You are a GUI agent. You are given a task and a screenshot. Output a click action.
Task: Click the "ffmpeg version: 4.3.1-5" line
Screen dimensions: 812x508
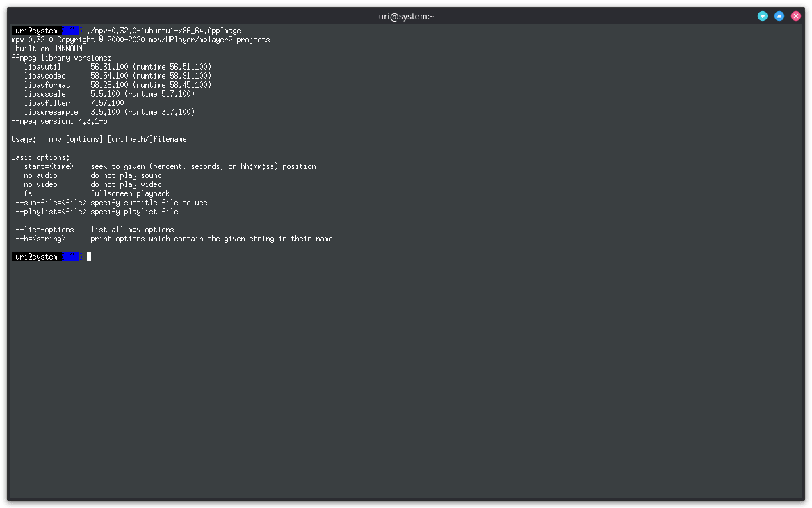(60, 121)
